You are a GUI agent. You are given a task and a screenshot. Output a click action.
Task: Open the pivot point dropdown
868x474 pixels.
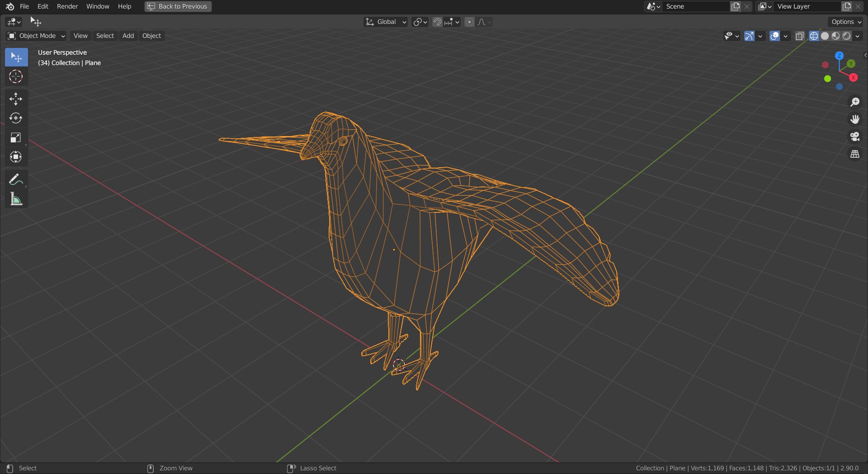420,22
